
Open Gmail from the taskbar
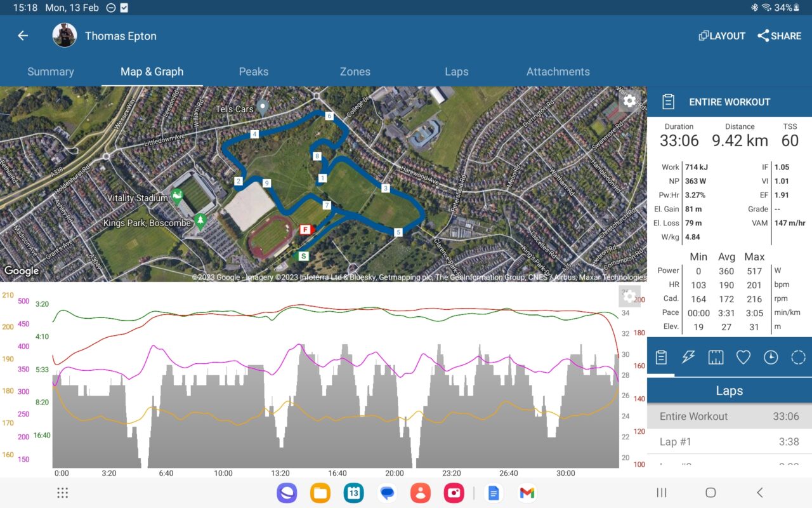pos(527,492)
